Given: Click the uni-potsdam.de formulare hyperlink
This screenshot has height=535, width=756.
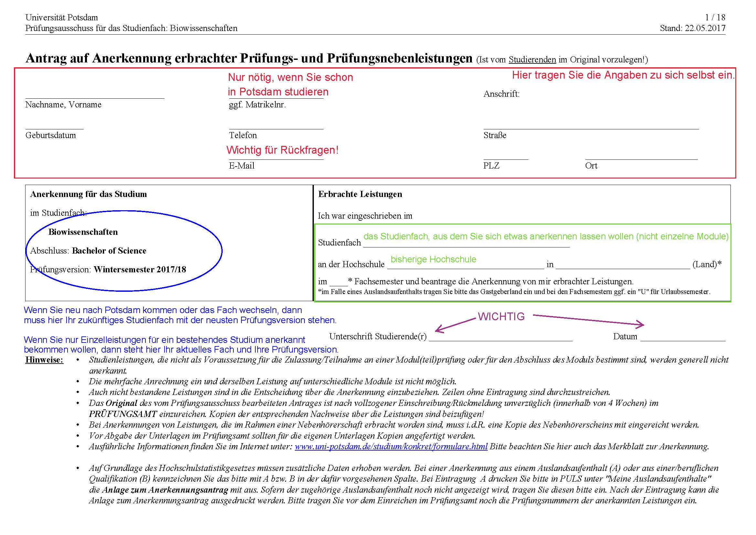Looking at the screenshot, I should [391, 447].
